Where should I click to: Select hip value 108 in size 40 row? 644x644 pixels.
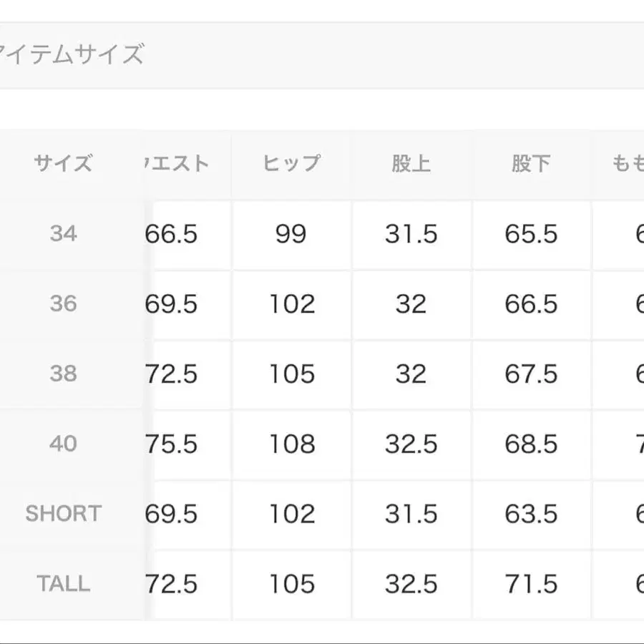pos(291,444)
